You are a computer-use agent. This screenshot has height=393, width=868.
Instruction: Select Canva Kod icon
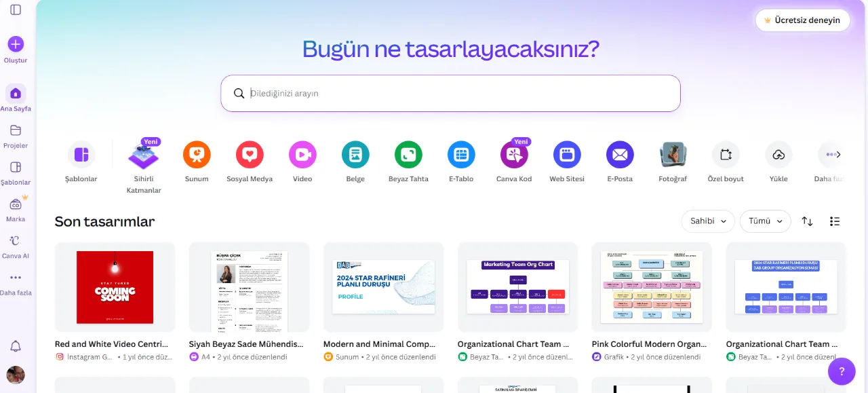(x=514, y=155)
